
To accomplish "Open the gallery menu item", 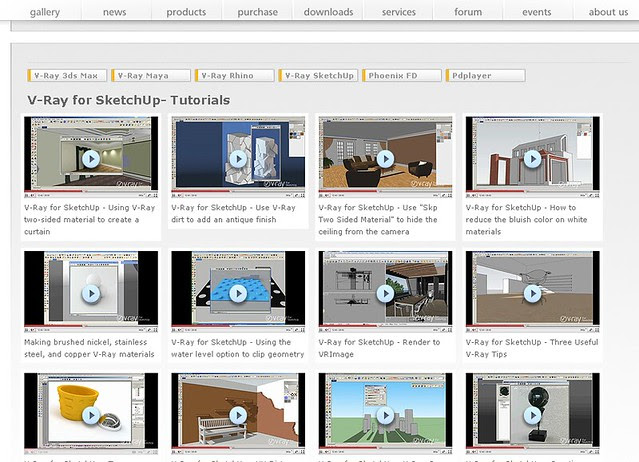I will (45, 12).
